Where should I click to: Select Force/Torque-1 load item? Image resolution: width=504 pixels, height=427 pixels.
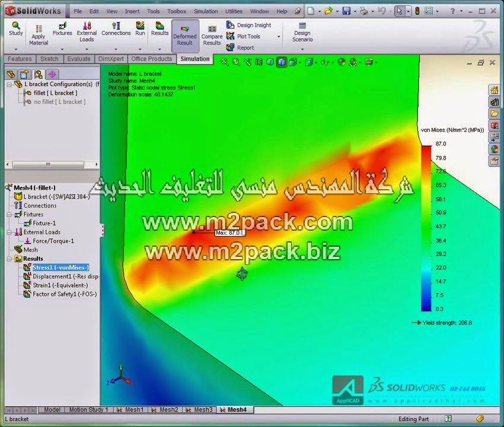point(49,241)
